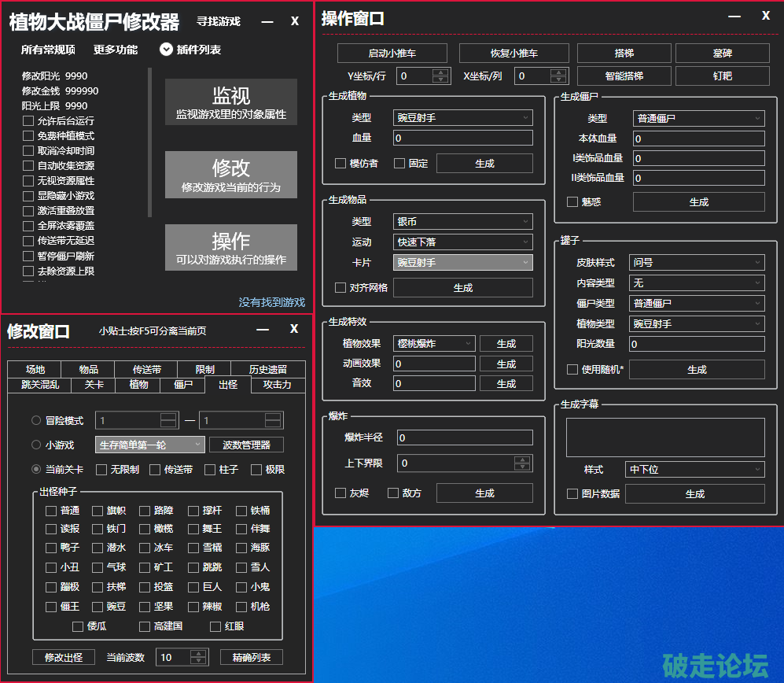
Task: Open the 寻找游戏 menu item
Action: tap(218, 21)
